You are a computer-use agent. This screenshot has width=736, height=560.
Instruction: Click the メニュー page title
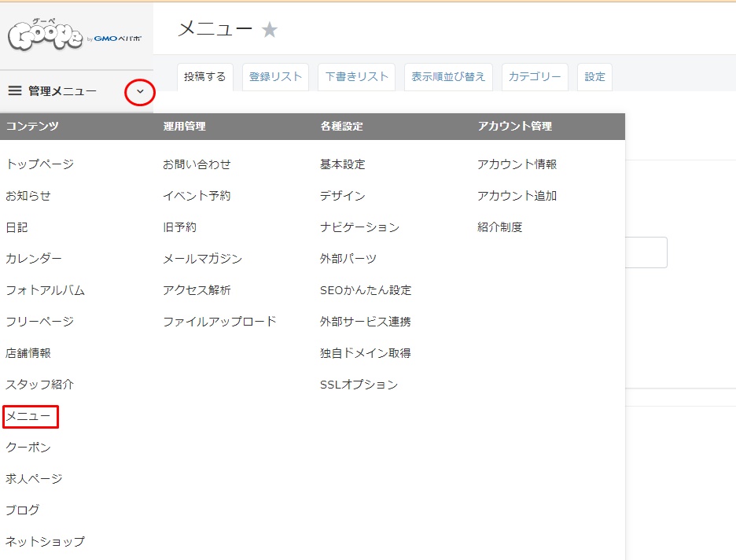(x=215, y=29)
